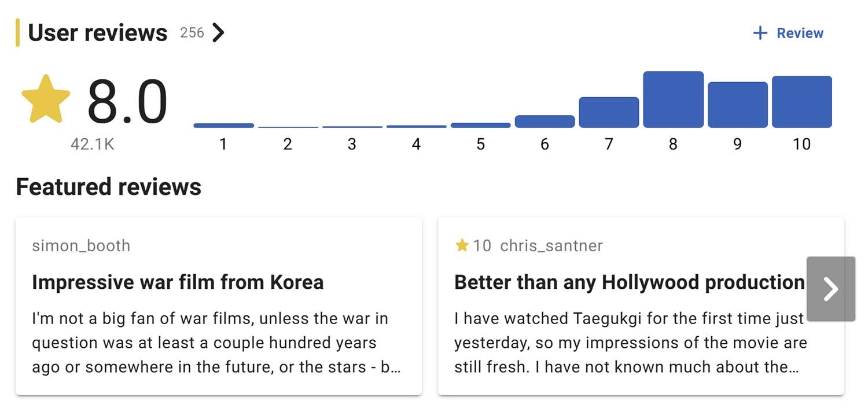Click the plus icon next to Review
The width and height of the screenshot is (868, 412).
[x=759, y=33]
